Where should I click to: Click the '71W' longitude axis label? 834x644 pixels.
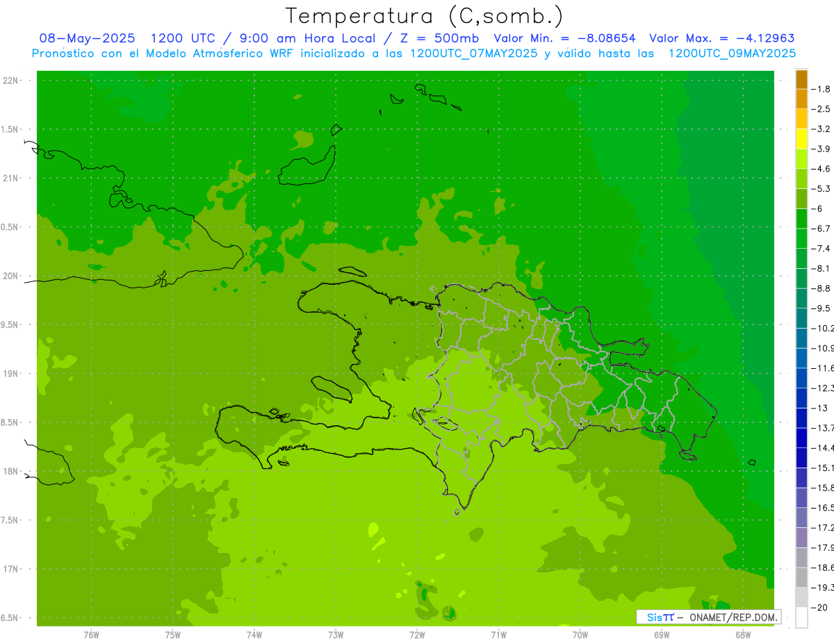(498, 635)
